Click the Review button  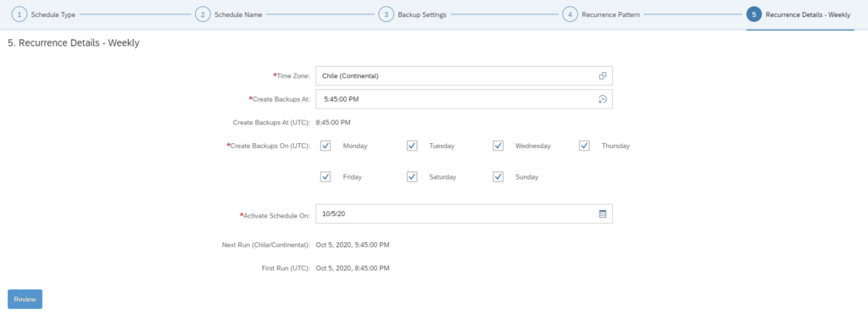click(25, 299)
